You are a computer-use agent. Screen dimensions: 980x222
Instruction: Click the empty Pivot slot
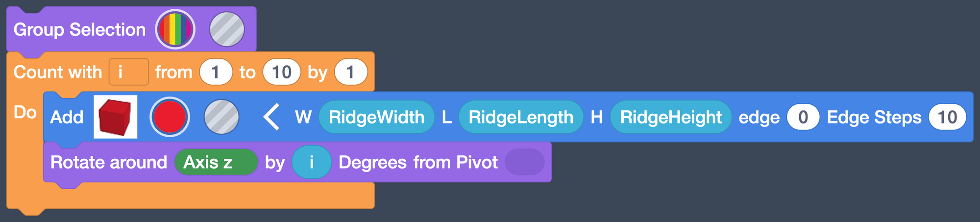pyautogui.click(x=524, y=162)
